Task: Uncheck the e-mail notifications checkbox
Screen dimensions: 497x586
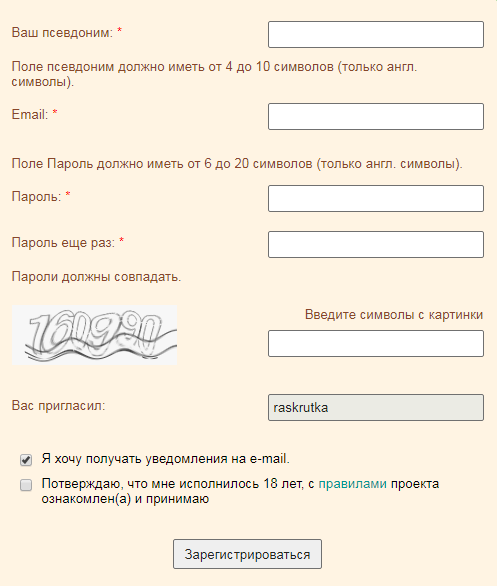Action: point(26,460)
